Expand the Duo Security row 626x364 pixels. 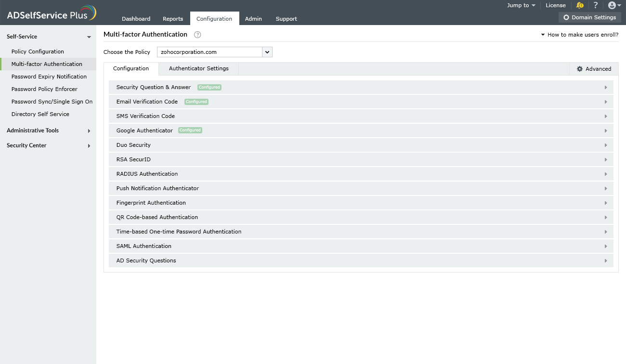click(x=361, y=145)
